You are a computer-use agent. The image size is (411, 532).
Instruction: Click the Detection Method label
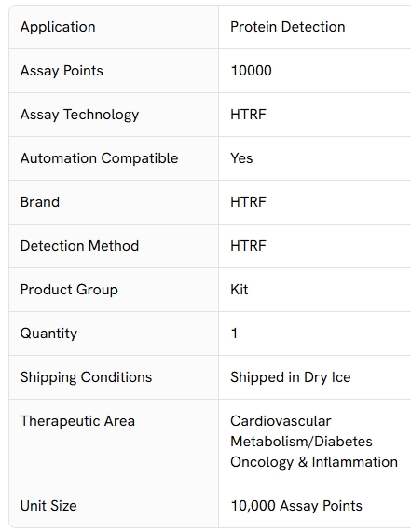tap(79, 246)
